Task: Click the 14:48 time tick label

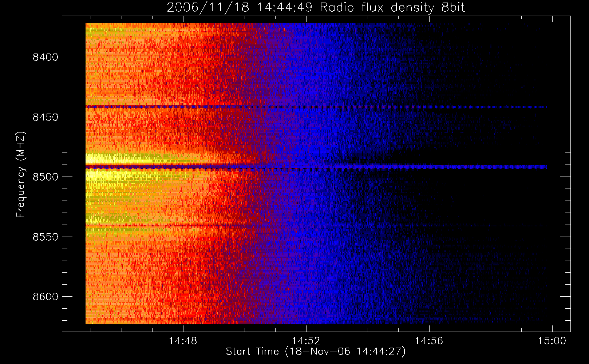Action: tap(183, 341)
